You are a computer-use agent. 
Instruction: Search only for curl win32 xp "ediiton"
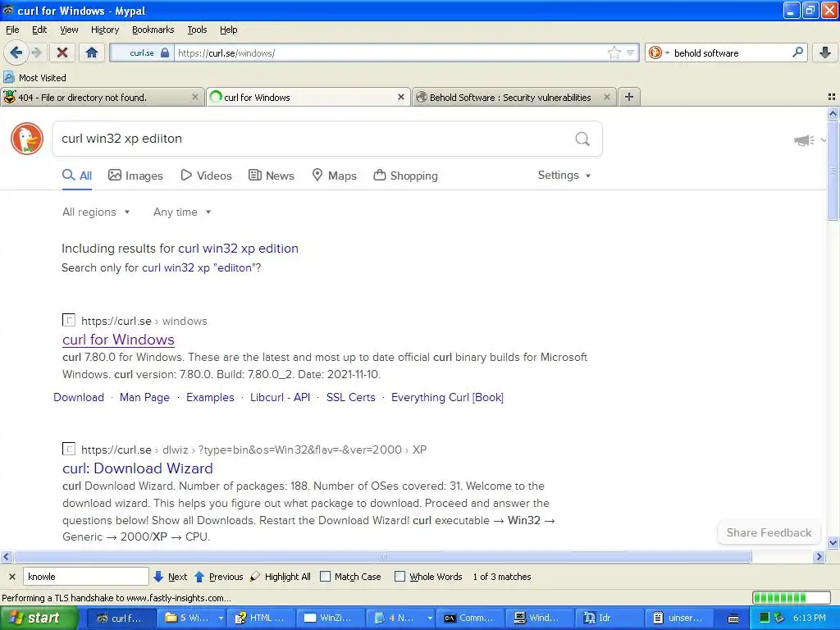coord(199,268)
